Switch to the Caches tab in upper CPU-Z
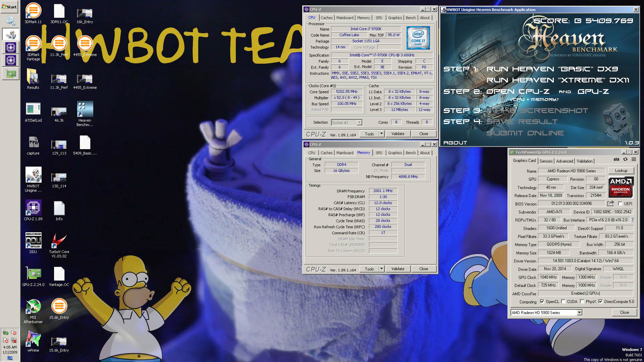Image resolution: width=644 pixels, height=362 pixels. [x=326, y=18]
